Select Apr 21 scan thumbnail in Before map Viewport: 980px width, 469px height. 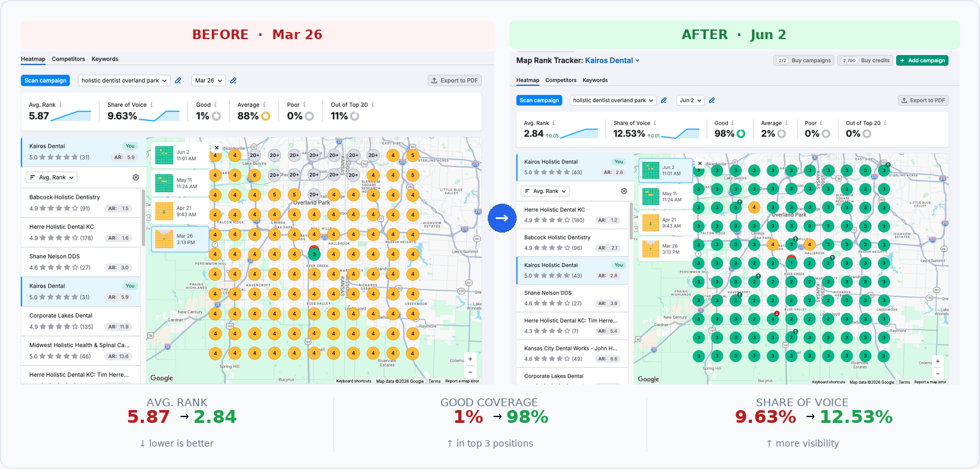point(181,211)
